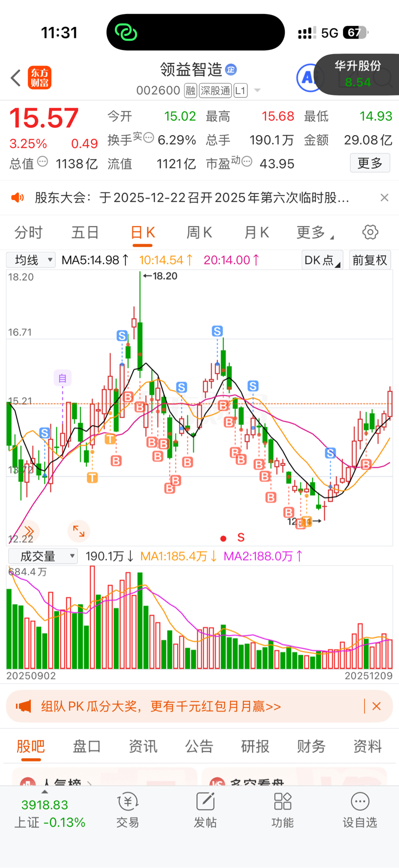Image resolution: width=399 pixels, height=868 pixels.
Task: Select the 日K chart tab
Action: [142, 232]
